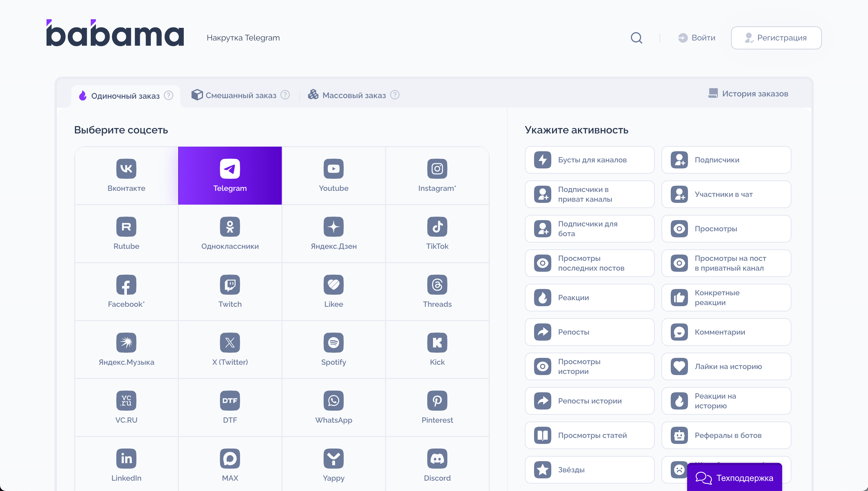
Task: Select the Вконтакте network tile
Action: point(126,175)
